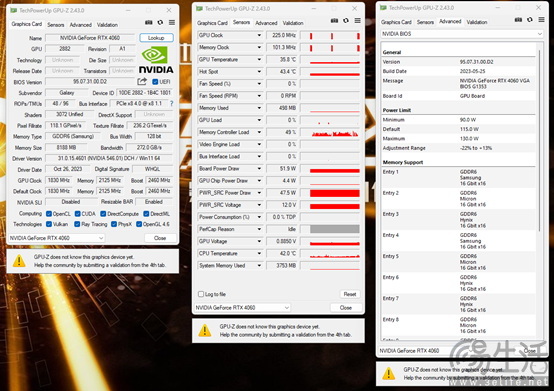Click screenshot camera icon in Advanced window
This screenshot has width=554, height=391.
coord(518,20)
